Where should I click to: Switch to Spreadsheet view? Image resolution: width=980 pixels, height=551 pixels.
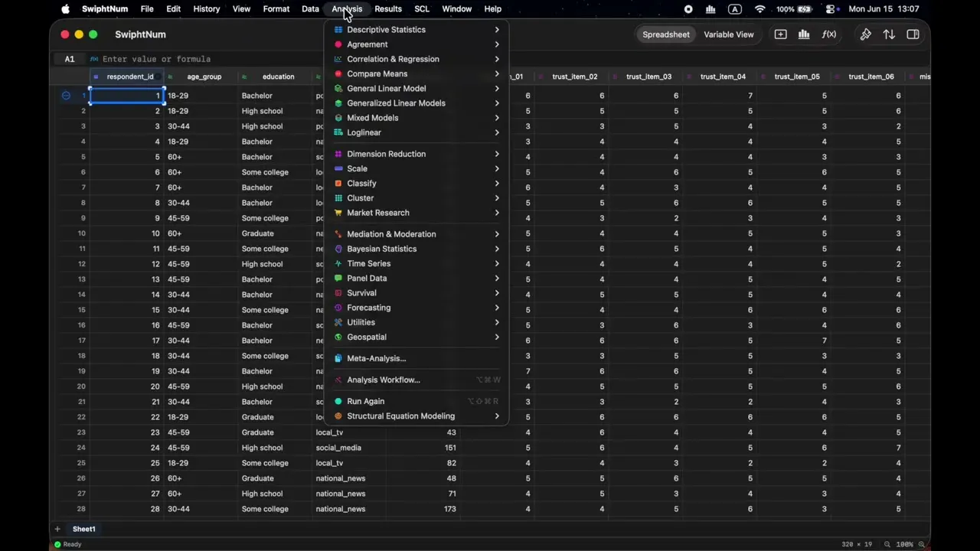pos(666,34)
